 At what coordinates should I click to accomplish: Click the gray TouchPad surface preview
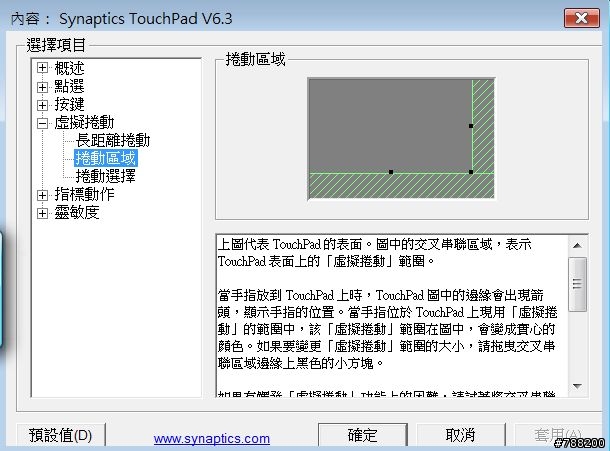click(x=390, y=126)
